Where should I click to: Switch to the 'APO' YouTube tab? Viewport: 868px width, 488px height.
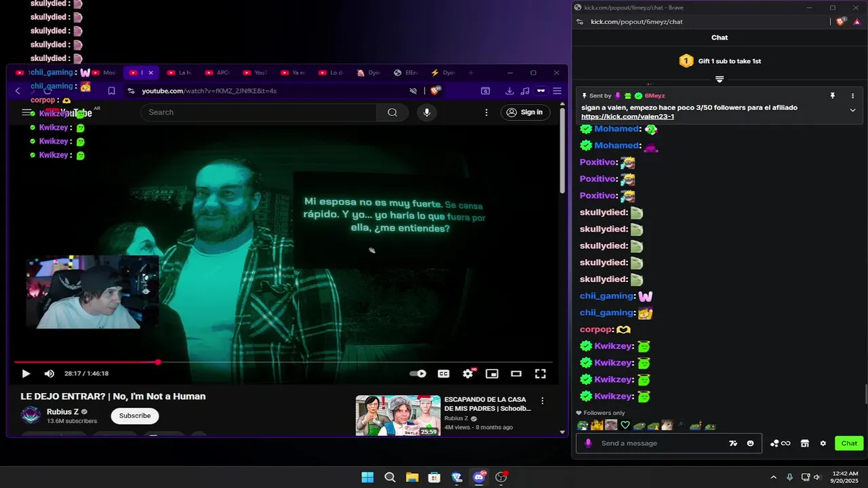pyautogui.click(x=217, y=73)
